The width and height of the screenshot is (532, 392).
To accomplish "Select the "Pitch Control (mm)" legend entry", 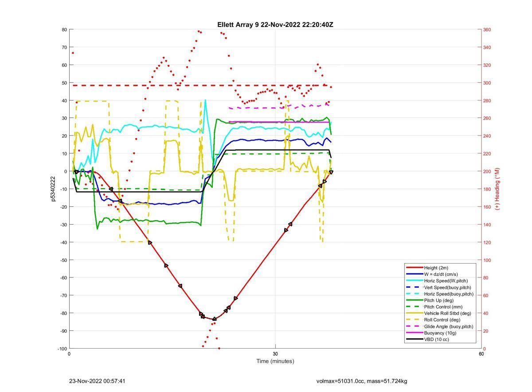I will pos(443,307).
